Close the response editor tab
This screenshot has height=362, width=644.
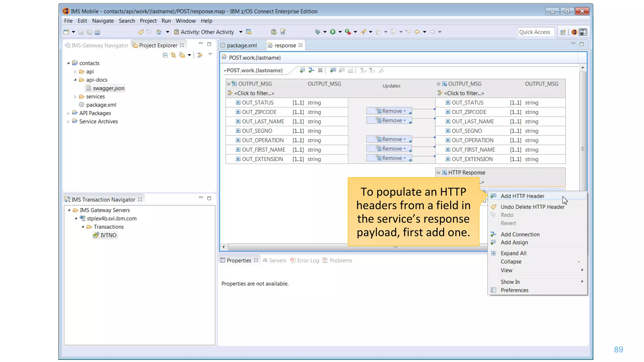tap(301, 45)
